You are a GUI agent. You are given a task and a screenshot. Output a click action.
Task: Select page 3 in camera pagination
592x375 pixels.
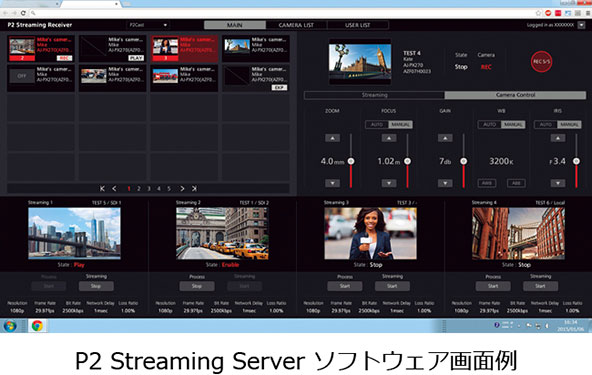coord(149,188)
